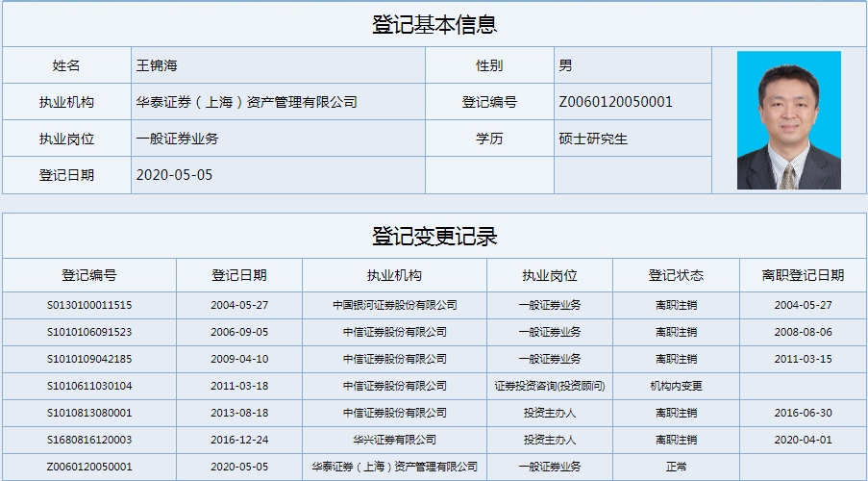
Task: Click the departure date 2020-04-01
Action: click(804, 440)
